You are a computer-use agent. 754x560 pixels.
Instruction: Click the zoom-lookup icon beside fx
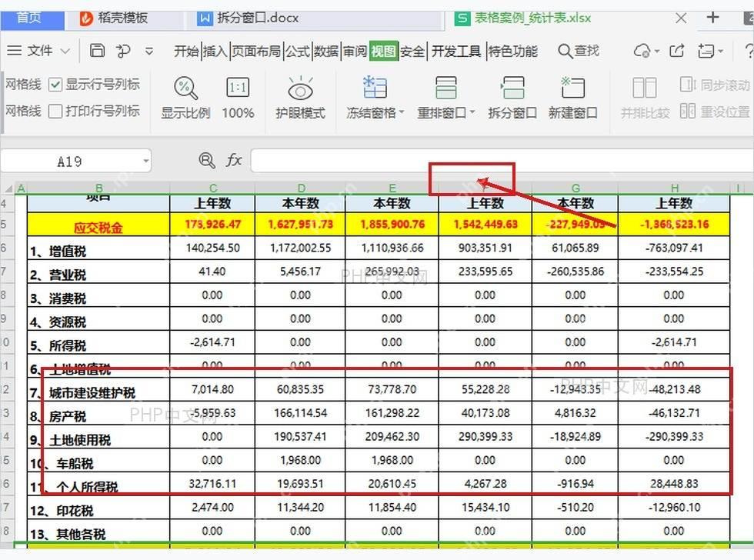(207, 160)
